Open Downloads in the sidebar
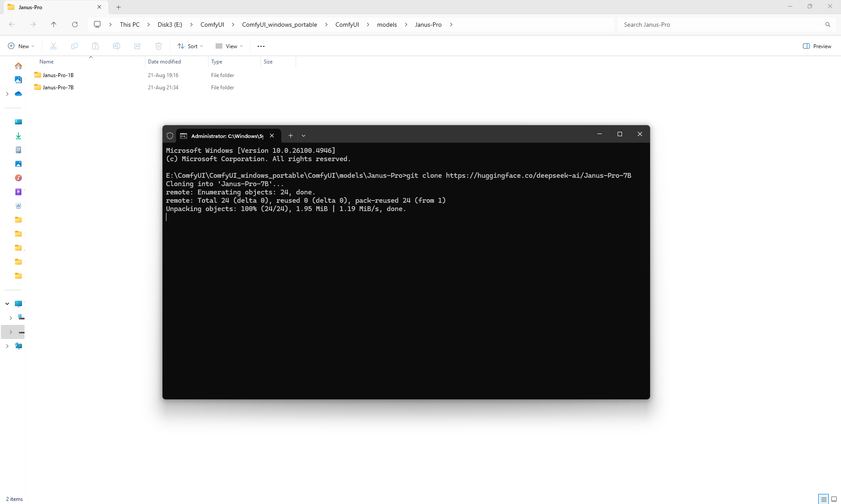 (x=18, y=136)
